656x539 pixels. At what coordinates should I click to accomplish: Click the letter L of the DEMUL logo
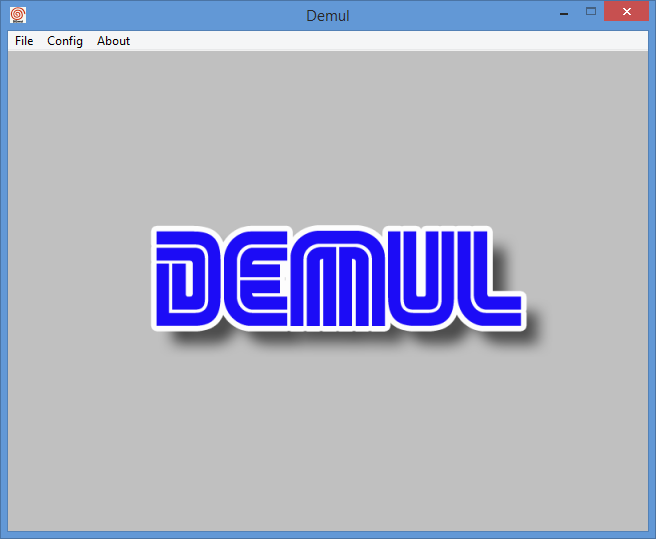coord(496,279)
